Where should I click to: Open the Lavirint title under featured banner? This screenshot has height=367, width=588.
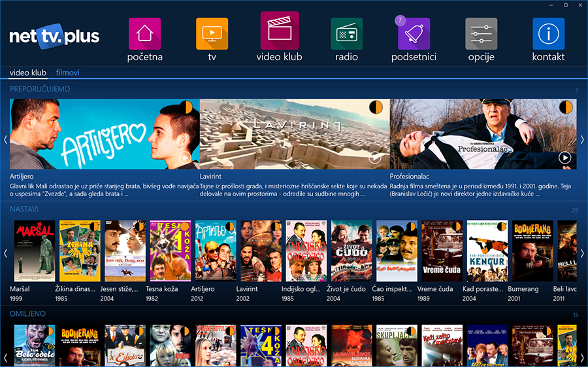210,176
